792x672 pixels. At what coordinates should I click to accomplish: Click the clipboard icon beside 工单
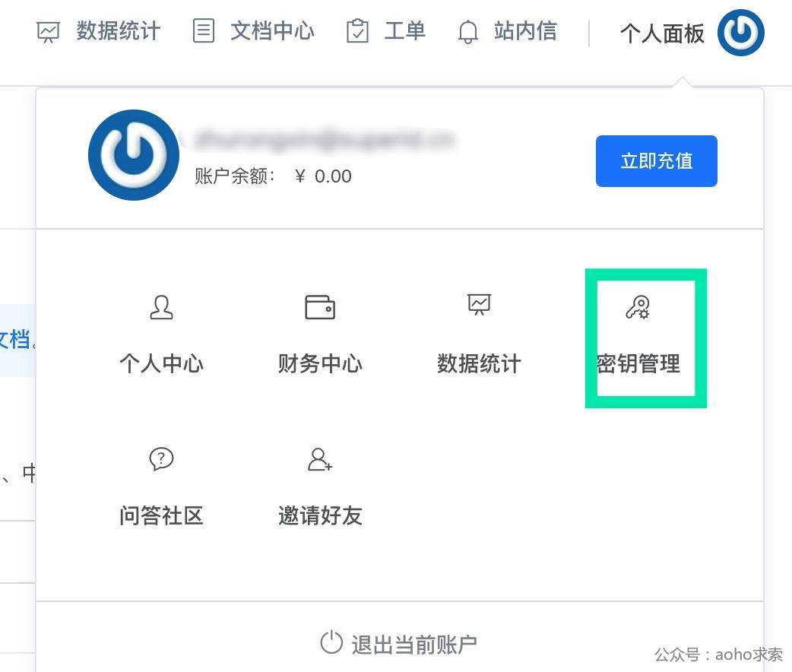357,31
